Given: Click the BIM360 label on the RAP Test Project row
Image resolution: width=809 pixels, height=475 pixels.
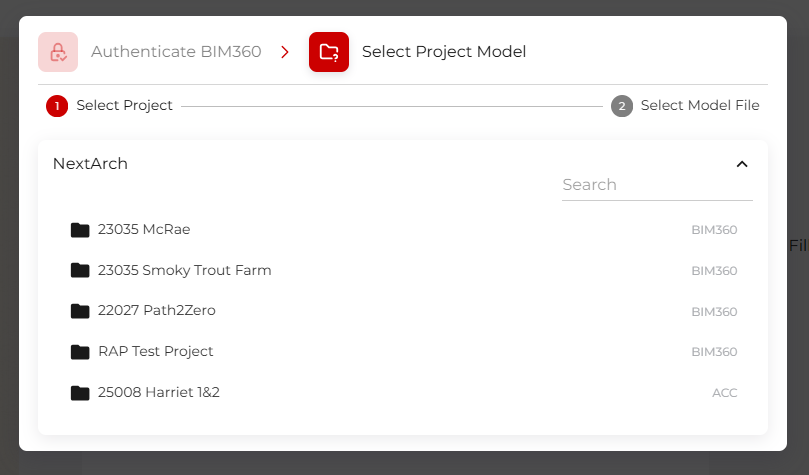Looking at the screenshot, I should pos(714,352).
